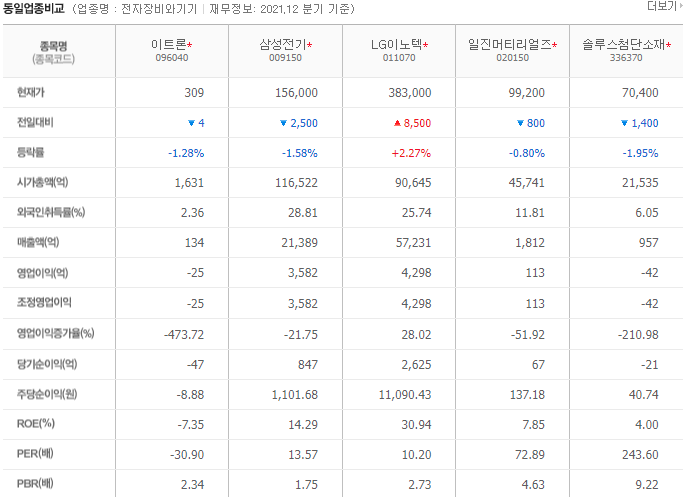Viewport: 684px width, 497px height.
Task: Click change rate +2.27%
Action: click(411, 153)
